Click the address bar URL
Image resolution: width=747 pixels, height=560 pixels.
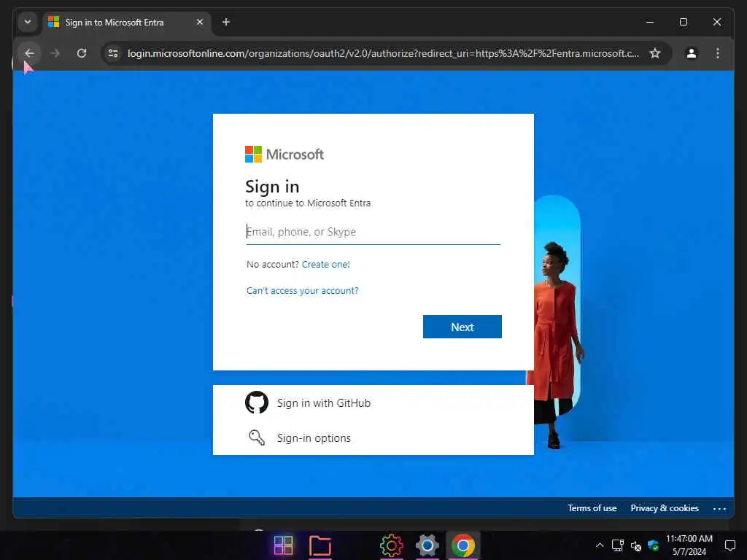click(x=383, y=53)
